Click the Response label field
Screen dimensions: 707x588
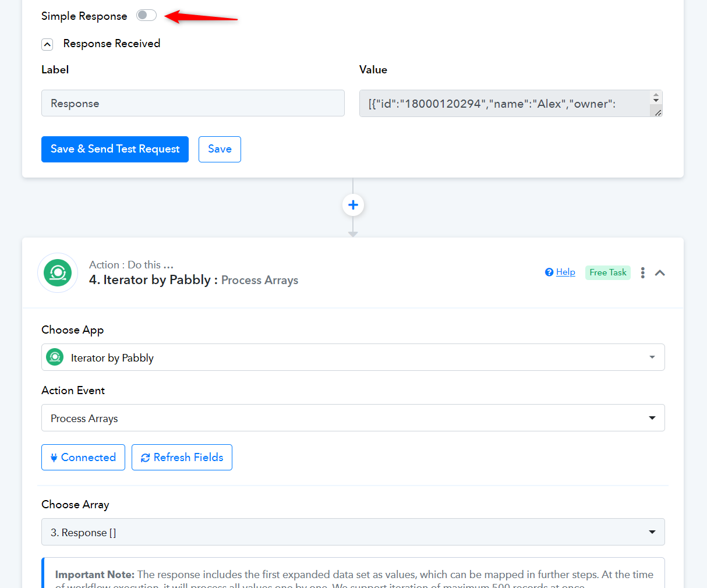point(193,103)
